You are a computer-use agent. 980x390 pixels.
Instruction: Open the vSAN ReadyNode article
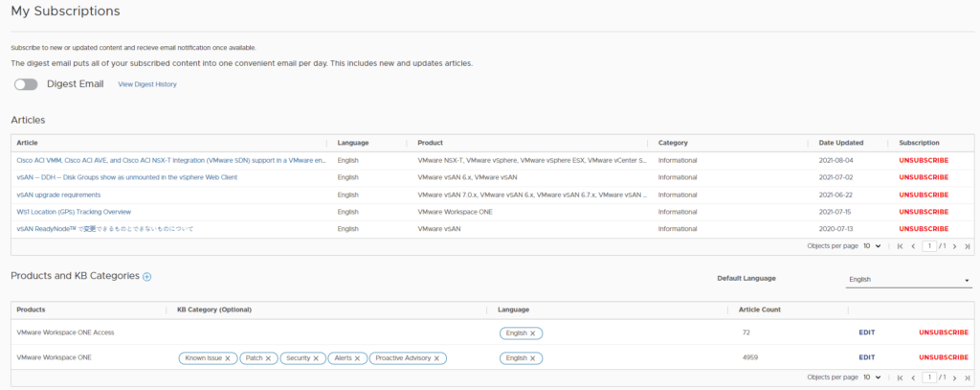105,229
